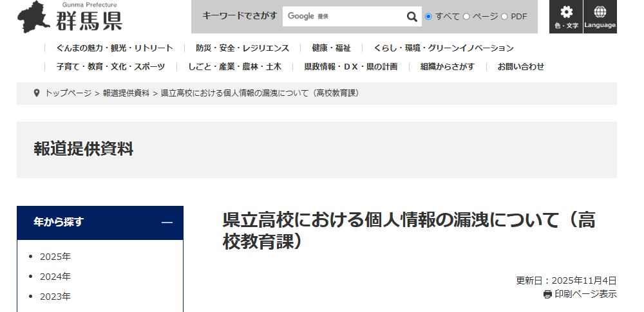The image size is (644, 312).
Task: Open the 報道提供資料 breadcrumb link
Action: [126, 93]
